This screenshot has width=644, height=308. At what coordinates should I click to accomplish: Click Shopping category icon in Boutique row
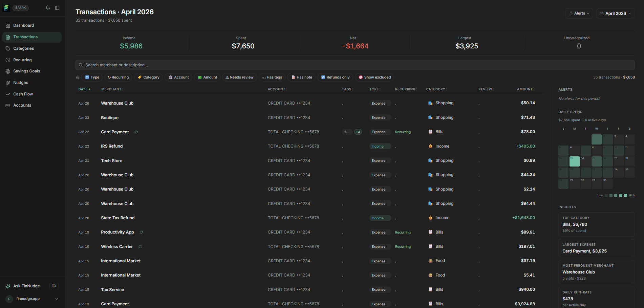pyautogui.click(x=430, y=117)
